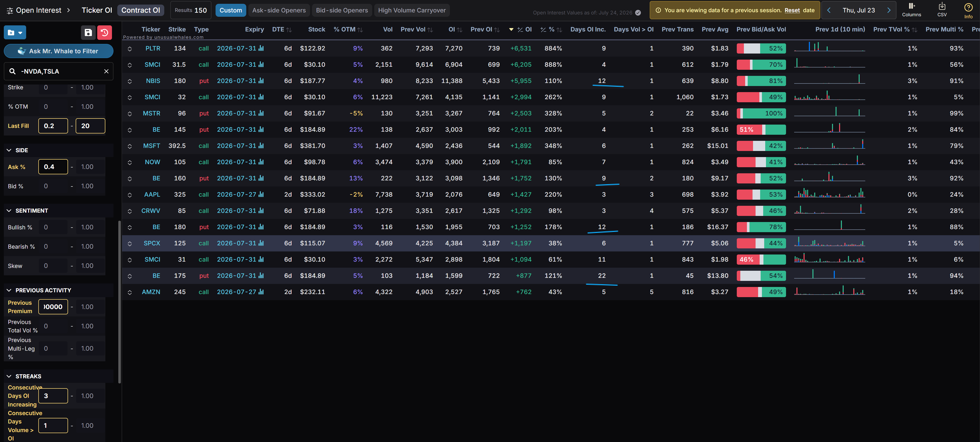This screenshot has width=980, height=442.
Task: Edit the Last Fill maximum field 20
Action: pyautogui.click(x=91, y=126)
